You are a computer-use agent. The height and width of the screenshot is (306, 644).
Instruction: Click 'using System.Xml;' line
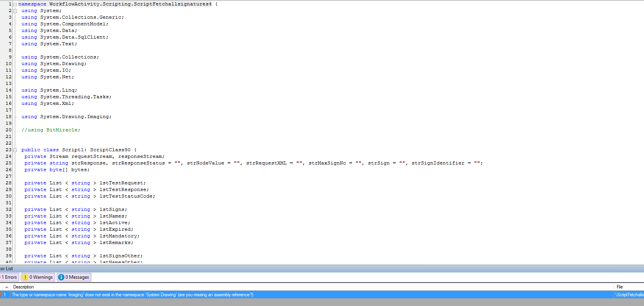click(x=48, y=104)
